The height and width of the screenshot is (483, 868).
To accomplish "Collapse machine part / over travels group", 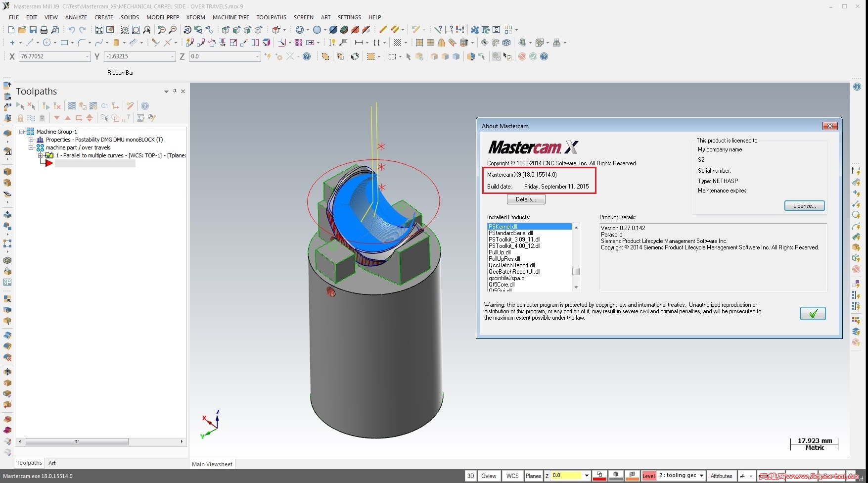I will (x=31, y=147).
